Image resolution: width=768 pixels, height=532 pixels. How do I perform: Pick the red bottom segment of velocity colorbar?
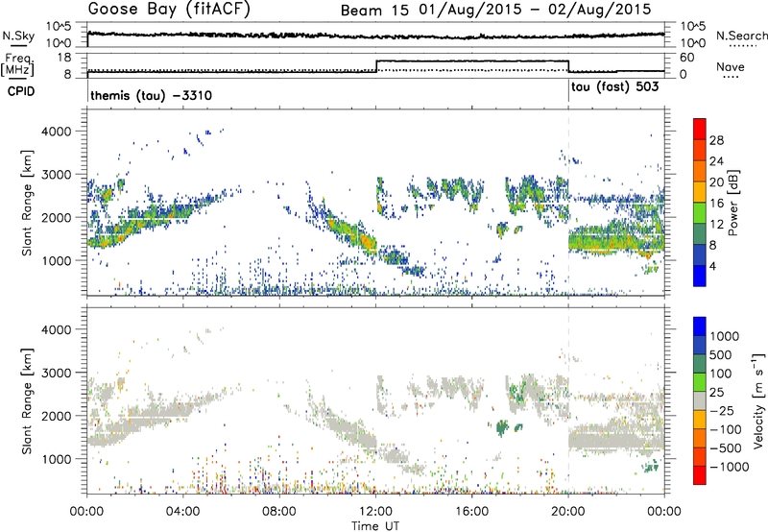pyautogui.click(x=700, y=475)
